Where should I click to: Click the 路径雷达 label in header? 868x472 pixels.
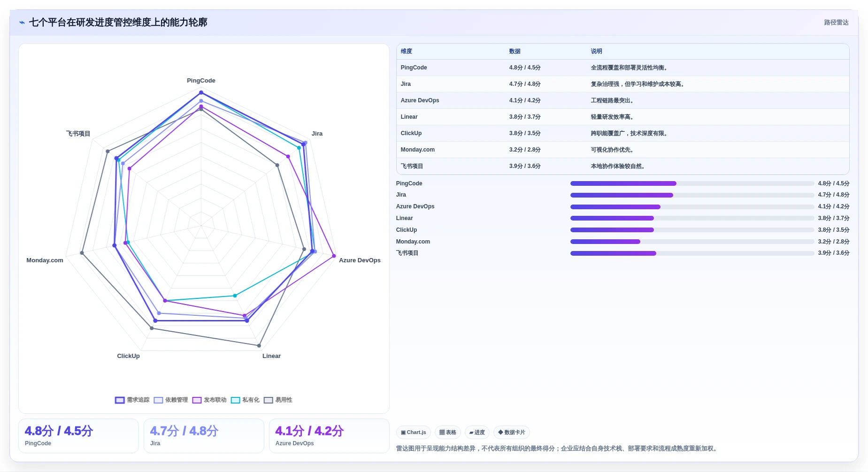click(836, 23)
